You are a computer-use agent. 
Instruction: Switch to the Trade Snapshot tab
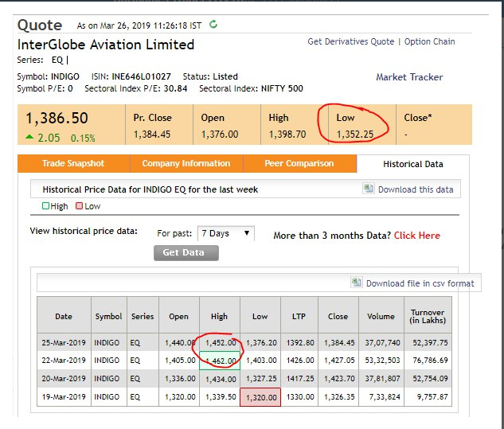73,163
